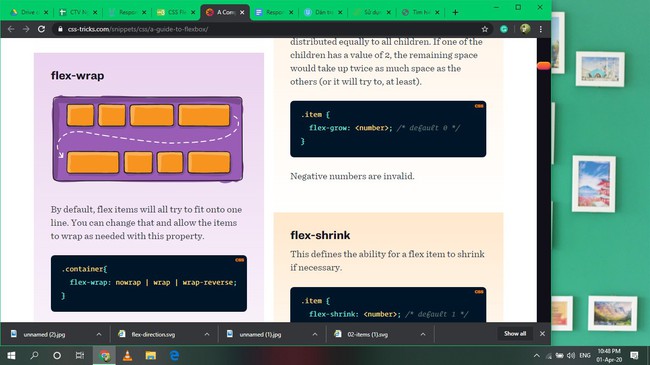Open Windows taskbar search
Screen dimensions: 650x365
34,355
